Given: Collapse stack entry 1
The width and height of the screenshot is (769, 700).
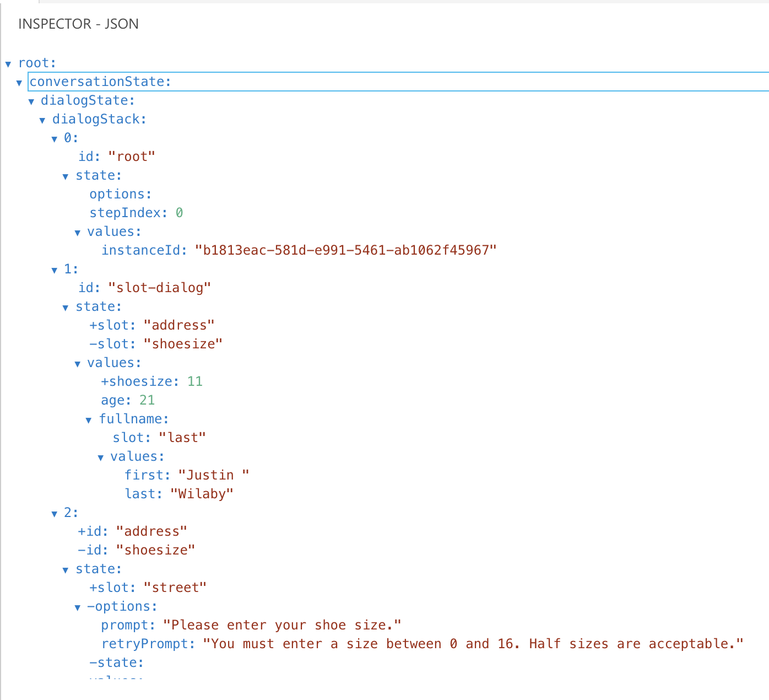Looking at the screenshot, I should [54, 270].
